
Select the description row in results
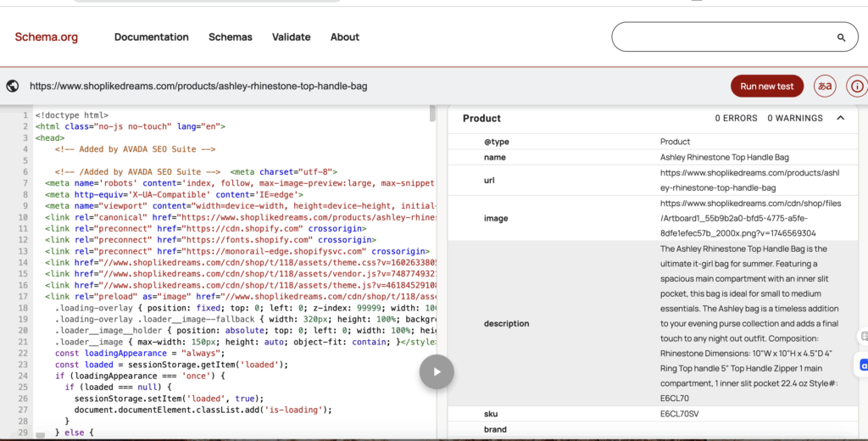pos(507,323)
